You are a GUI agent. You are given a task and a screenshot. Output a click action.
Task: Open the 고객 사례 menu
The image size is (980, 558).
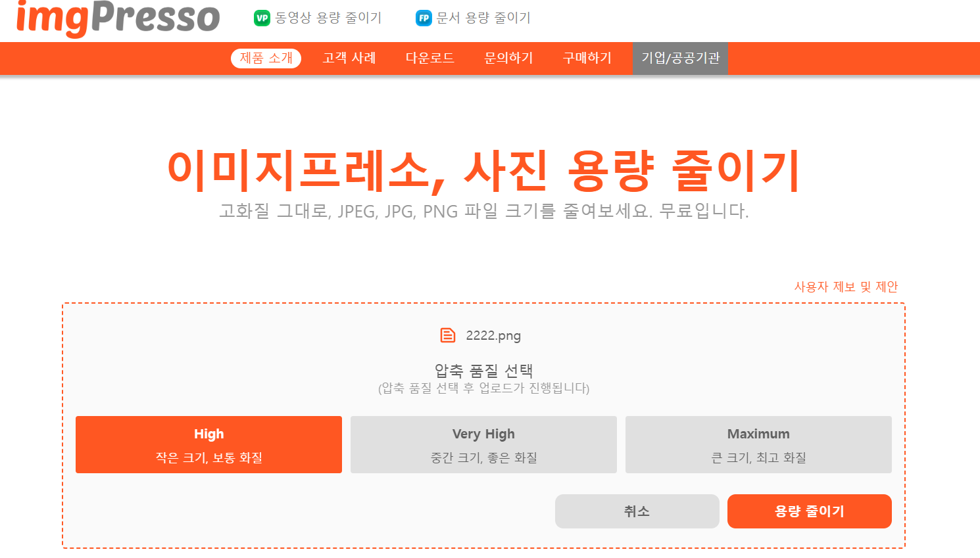[349, 58]
